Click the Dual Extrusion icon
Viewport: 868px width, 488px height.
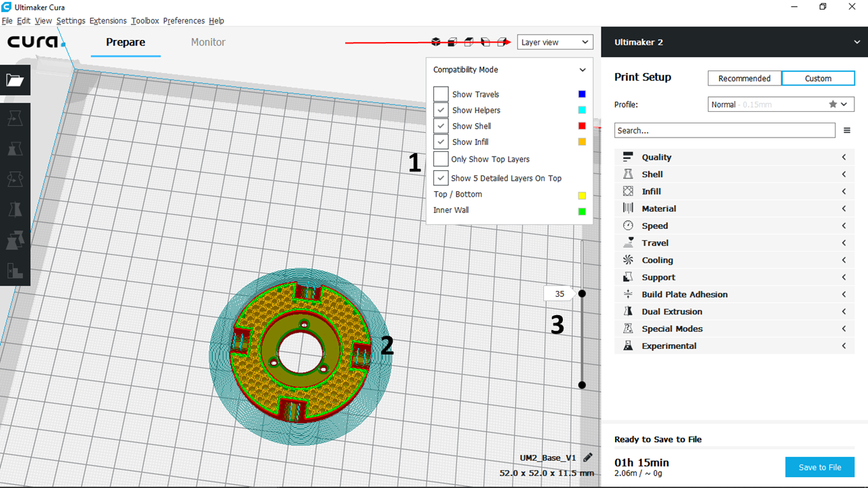tap(628, 312)
